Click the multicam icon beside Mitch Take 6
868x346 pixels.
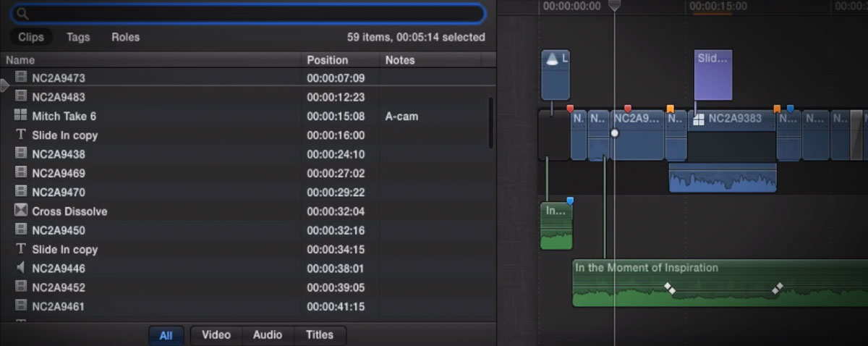pyautogui.click(x=20, y=115)
